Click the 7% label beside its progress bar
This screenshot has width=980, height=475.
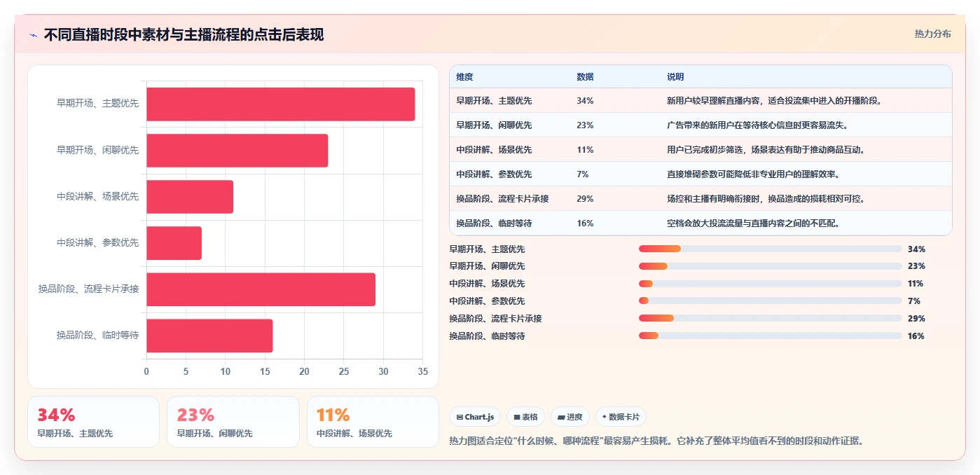click(x=913, y=301)
